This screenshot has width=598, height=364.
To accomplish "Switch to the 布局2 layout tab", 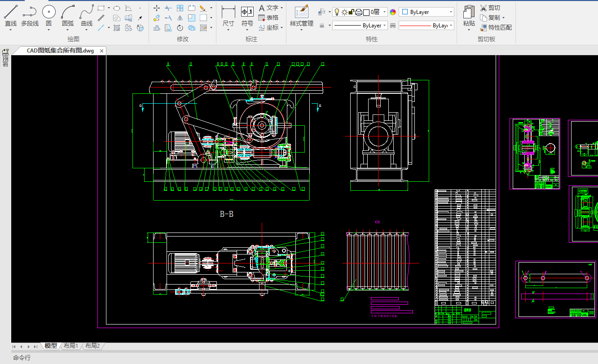I will [92, 346].
